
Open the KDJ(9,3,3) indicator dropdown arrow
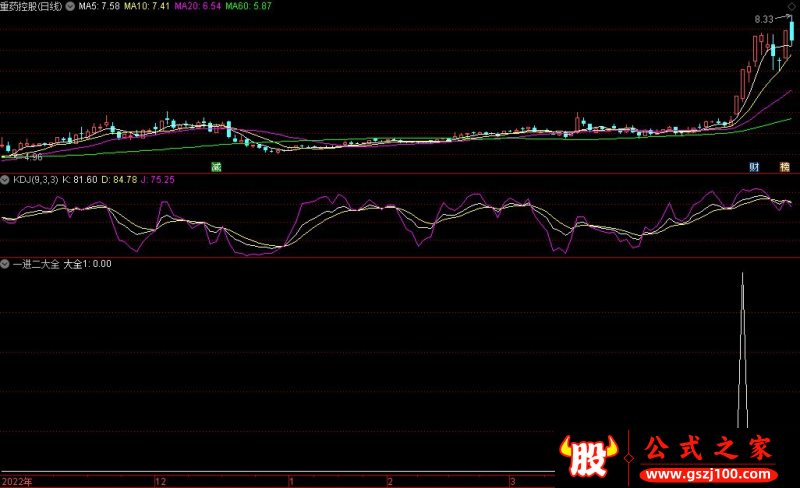tap(5, 180)
